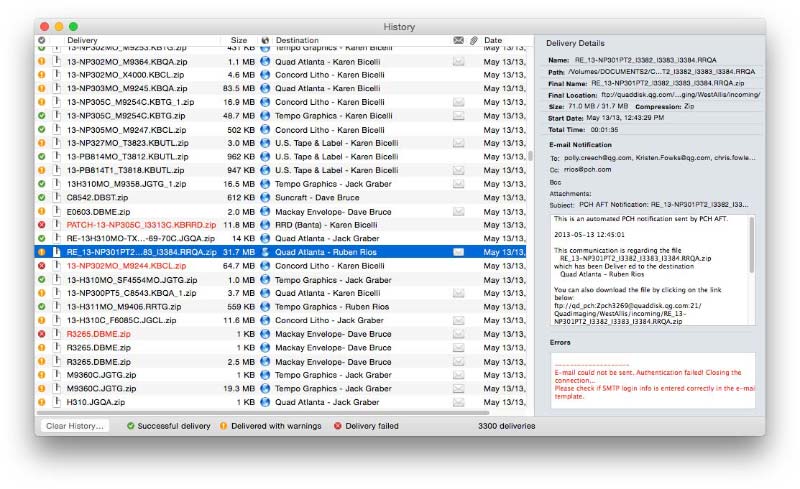This screenshot has height=489, width=800.
Task: Click email icon on 13-NP302MO_M9364.KBQA.zip row
Action: tap(459, 61)
